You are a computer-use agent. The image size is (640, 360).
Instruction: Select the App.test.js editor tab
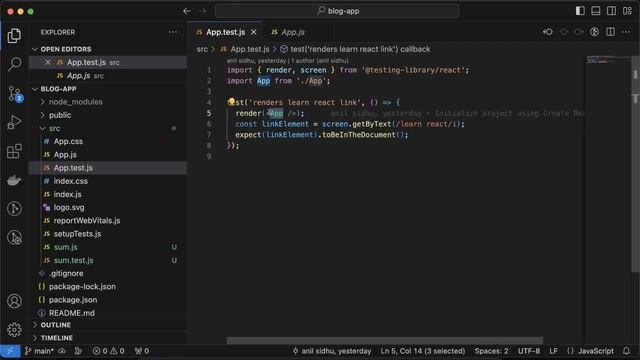pyautogui.click(x=225, y=32)
